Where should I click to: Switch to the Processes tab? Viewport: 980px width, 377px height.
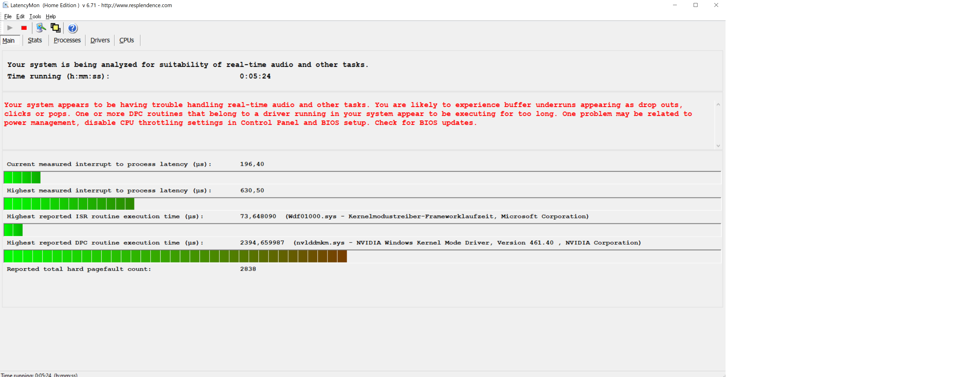click(67, 40)
